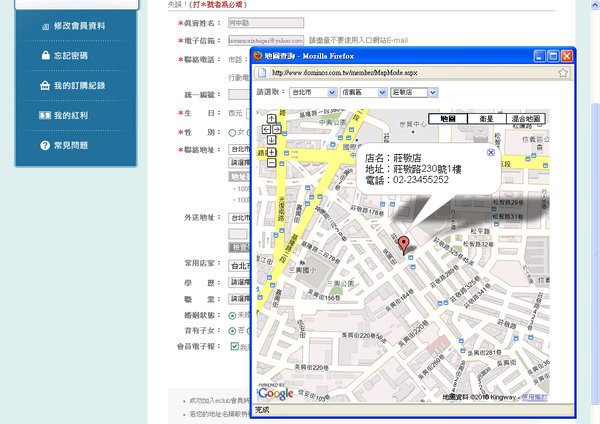Minimize the 地圖查詢 Firefox window
Image resolution: width=600 pixels, height=424 pixels.
coord(540,56)
